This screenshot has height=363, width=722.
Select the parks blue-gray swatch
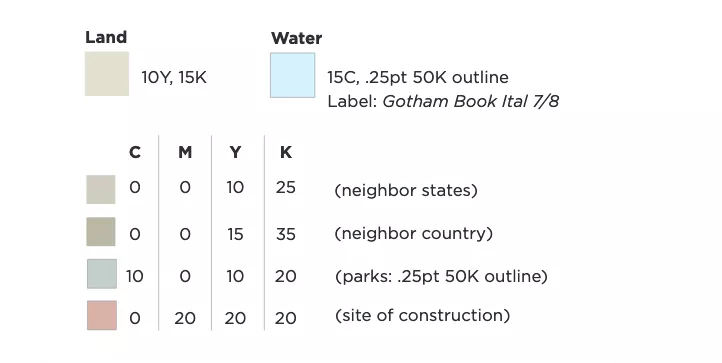tap(102, 274)
